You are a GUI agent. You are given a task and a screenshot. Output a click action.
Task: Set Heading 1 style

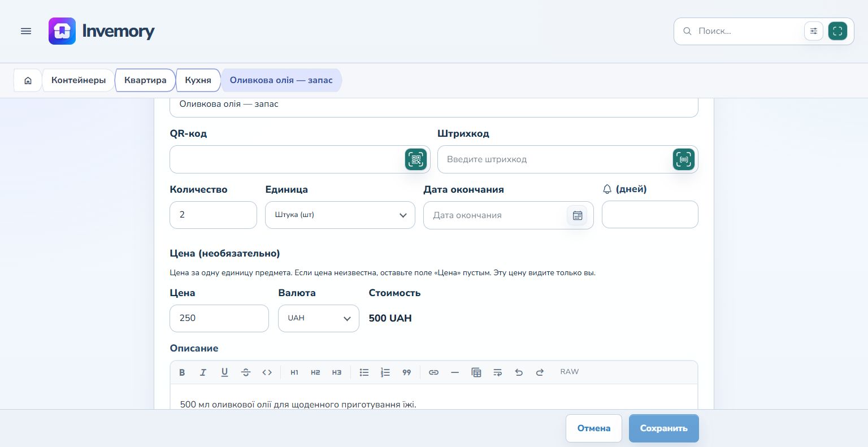click(294, 372)
